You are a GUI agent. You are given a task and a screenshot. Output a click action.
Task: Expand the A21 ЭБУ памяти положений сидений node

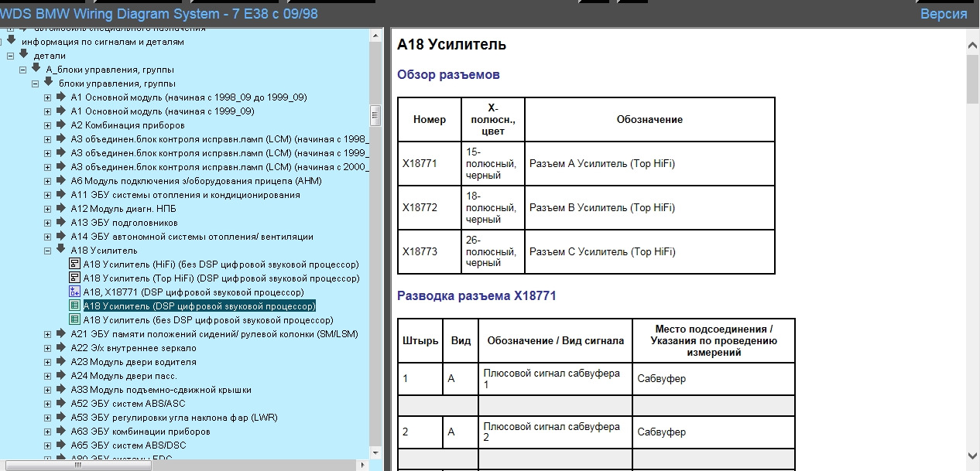point(48,334)
